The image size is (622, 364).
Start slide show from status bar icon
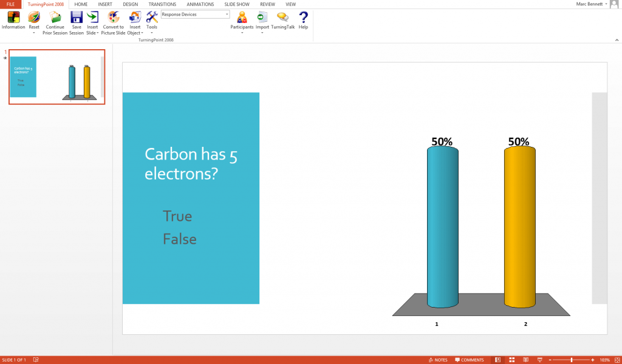pos(539,360)
